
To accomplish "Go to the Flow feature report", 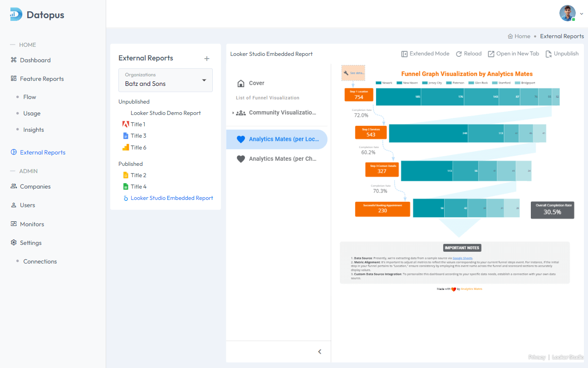I will 29,97.
